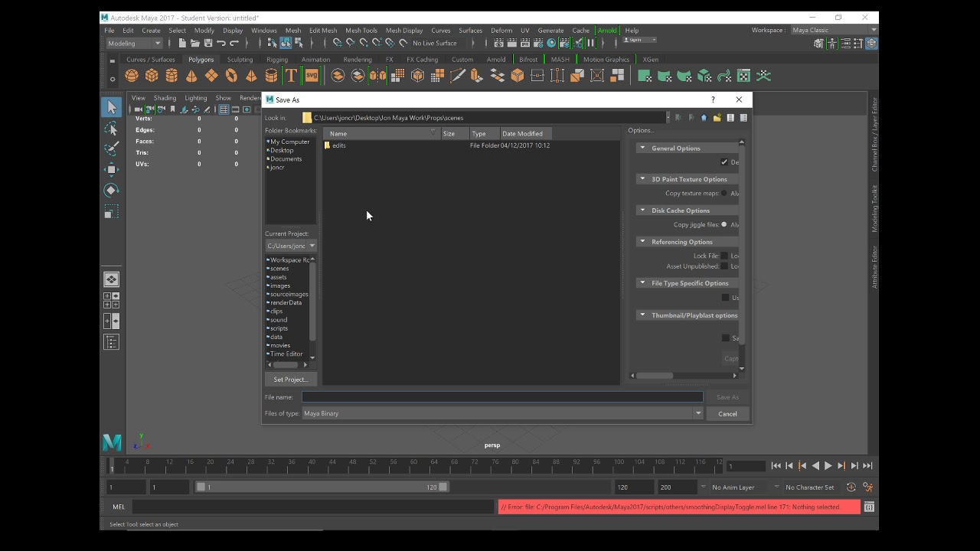Switch Save As file view to list mode
This screenshot has width=980, height=551.
click(x=730, y=118)
